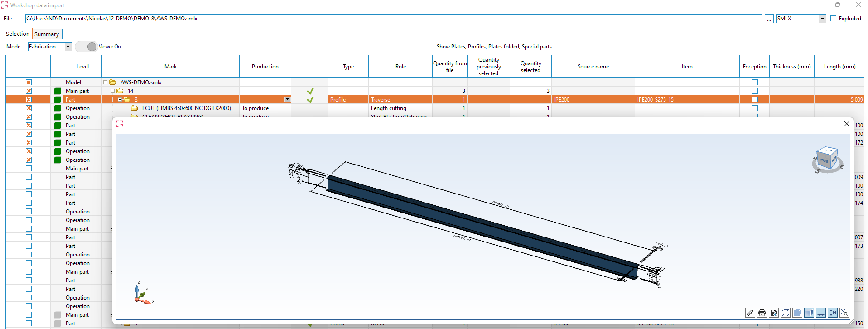Enable the Exploded checkbox
The width and height of the screenshot is (868, 329).
[x=833, y=19]
